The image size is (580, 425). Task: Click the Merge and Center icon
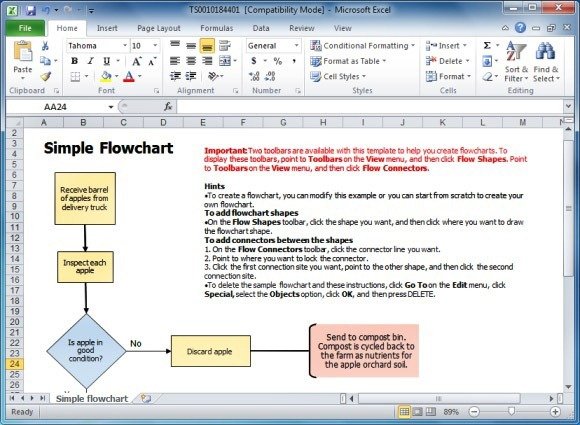point(225,61)
